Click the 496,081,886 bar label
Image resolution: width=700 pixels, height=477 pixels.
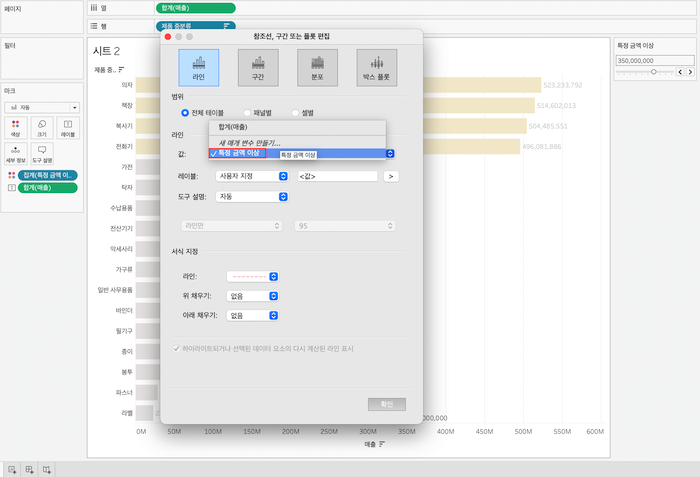(x=542, y=146)
